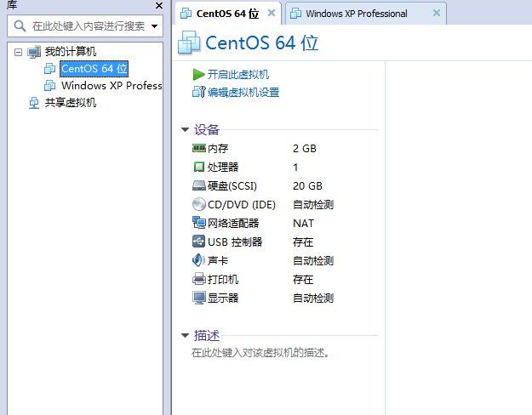Select 我的计算机 label in the tree
This screenshot has height=415, width=532.
point(71,52)
